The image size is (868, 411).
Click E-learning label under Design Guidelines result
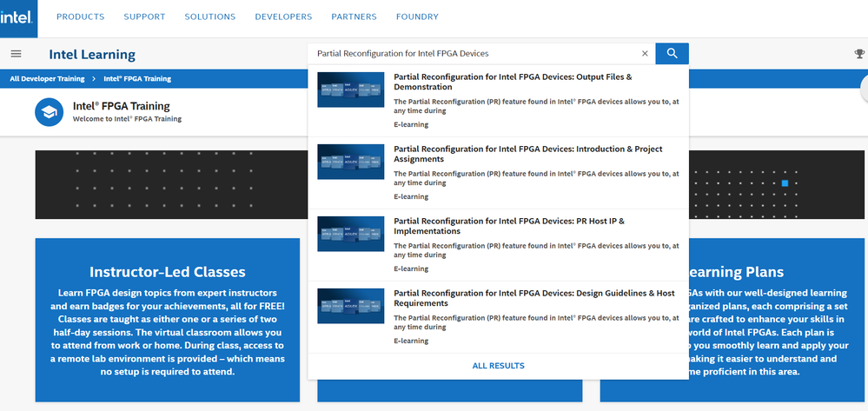411,341
